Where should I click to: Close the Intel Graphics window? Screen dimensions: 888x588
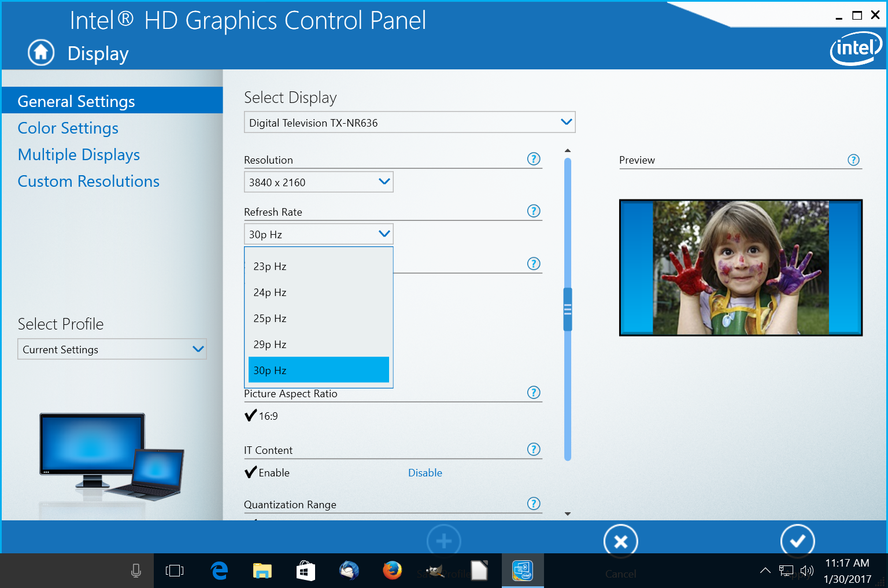(875, 15)
